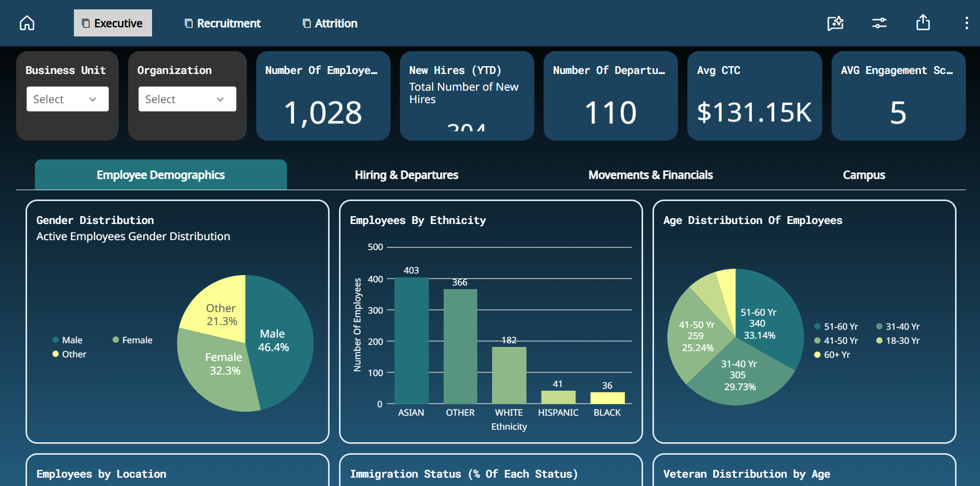
Task: Toggle Female legend item in Gender chart
Action: (x=133, y=340)
